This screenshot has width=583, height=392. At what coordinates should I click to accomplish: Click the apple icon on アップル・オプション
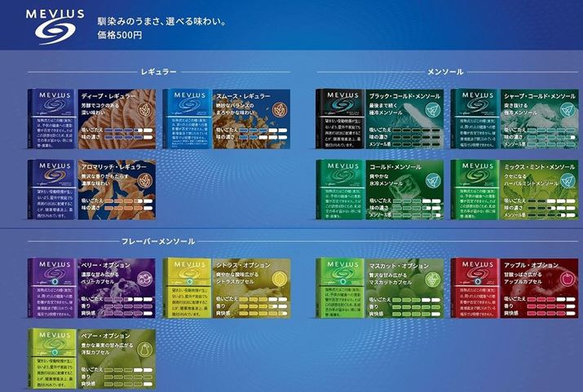tap(568, 279)
